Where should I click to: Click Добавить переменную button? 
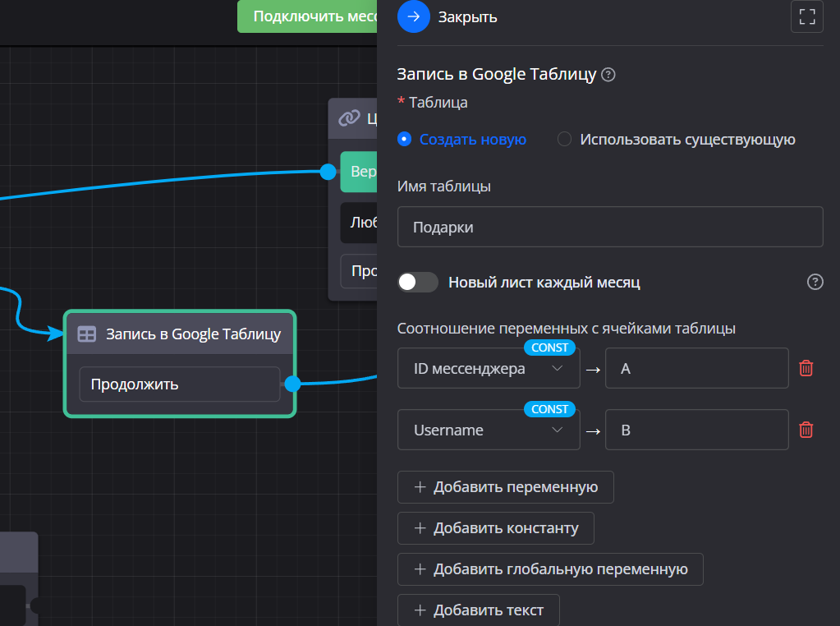505,487
